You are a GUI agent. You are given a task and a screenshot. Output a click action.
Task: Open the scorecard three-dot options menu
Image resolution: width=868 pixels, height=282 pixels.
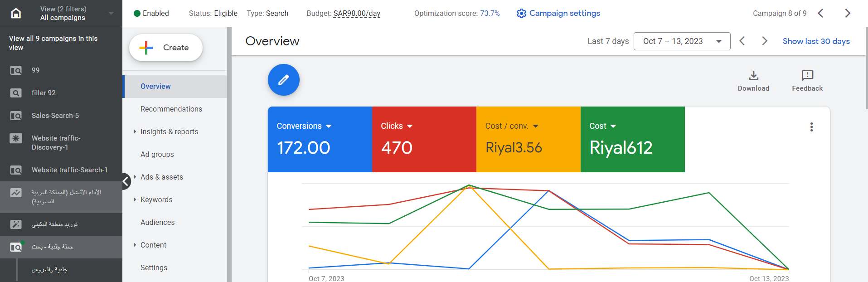(x=811, y=127)
